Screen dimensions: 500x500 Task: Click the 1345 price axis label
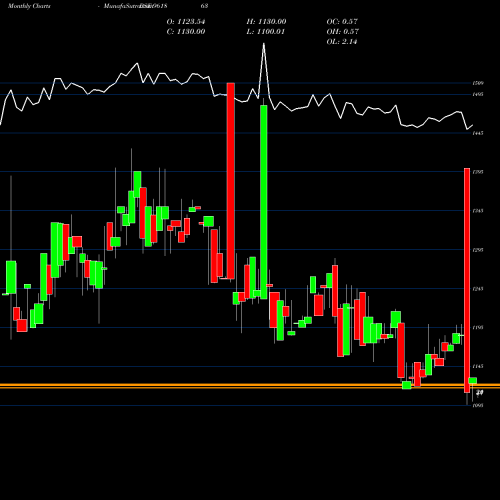[x=478, y=211]
